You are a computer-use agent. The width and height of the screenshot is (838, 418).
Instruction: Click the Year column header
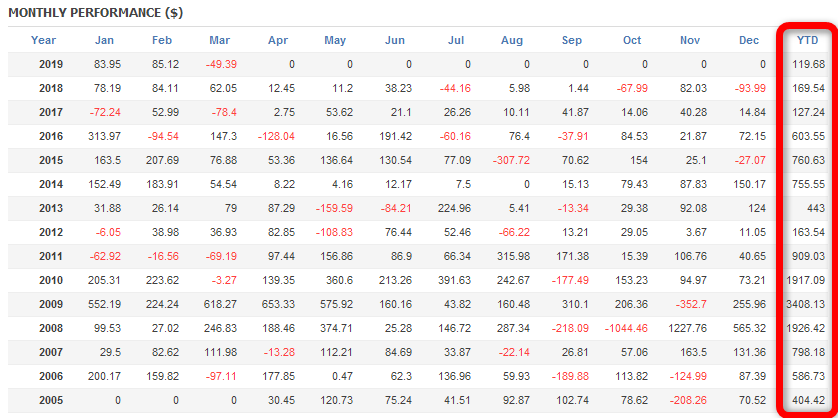[x=43, y=40]
